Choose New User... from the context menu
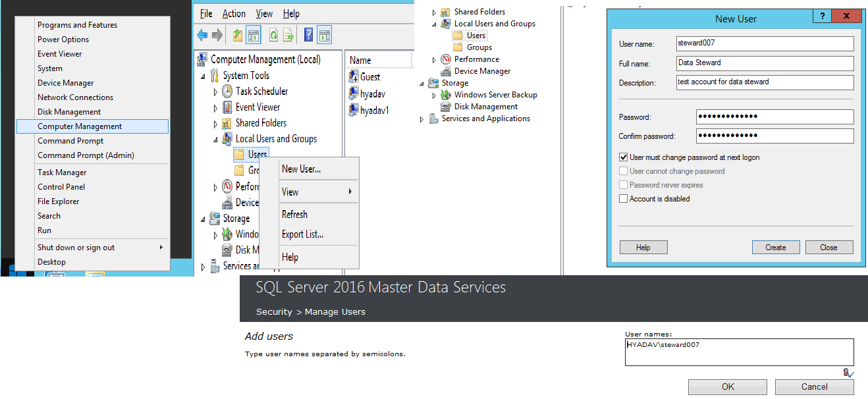 click(x=301, y=169)
